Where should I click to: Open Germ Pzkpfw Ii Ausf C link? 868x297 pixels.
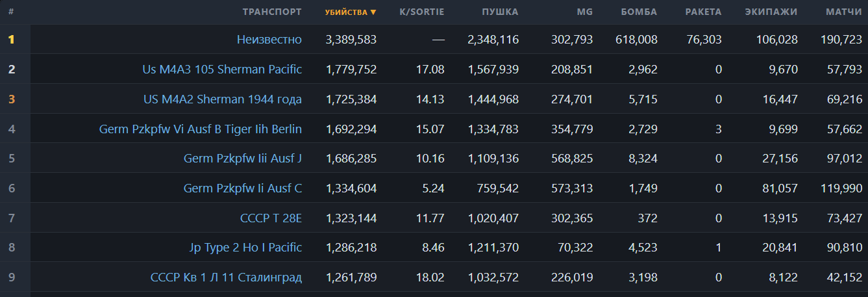243,188
